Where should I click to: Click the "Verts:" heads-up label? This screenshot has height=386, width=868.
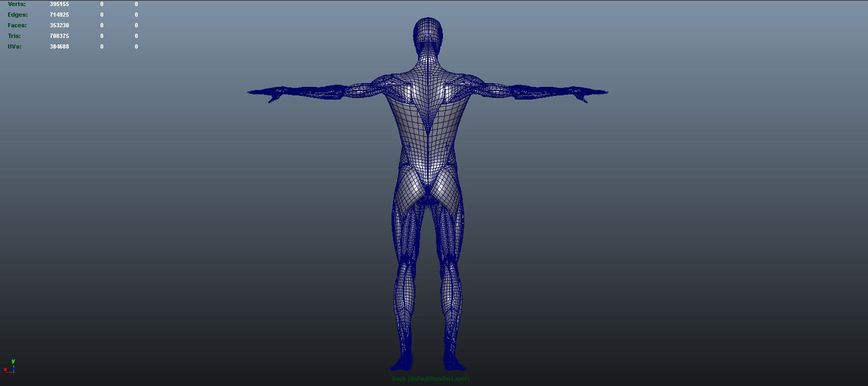coord(17,4)
